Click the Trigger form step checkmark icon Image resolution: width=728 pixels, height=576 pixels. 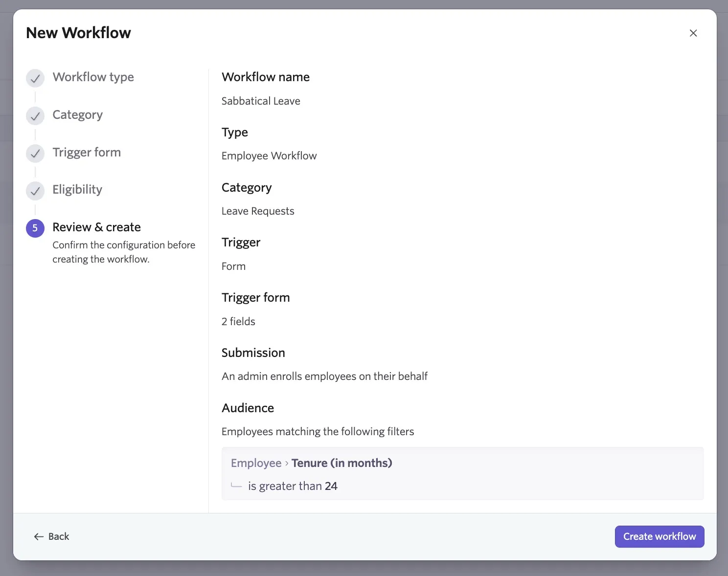pyautogui.click(x=35, y=154)
